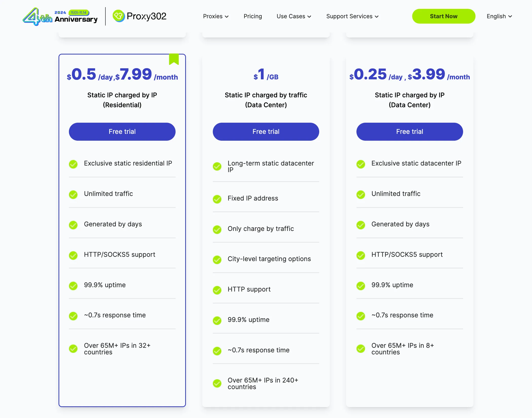
Task: Click the Start Now button
Action: tap(444, 16)
